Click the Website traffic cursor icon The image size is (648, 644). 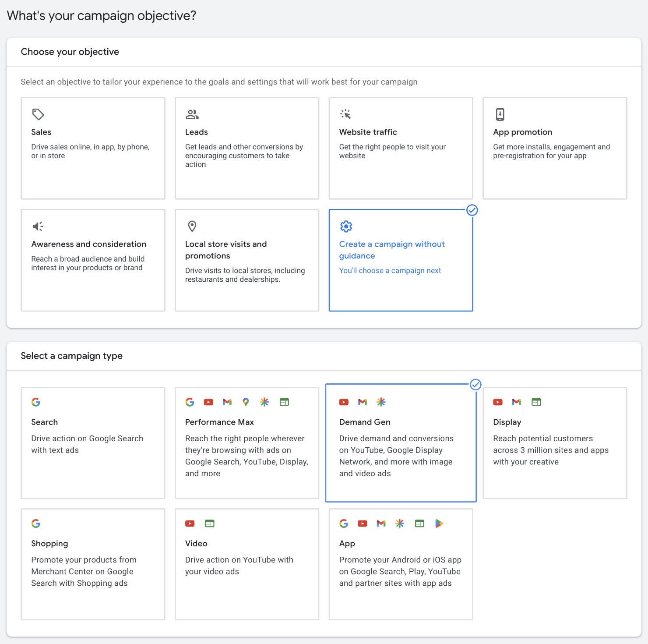[345, 114]
